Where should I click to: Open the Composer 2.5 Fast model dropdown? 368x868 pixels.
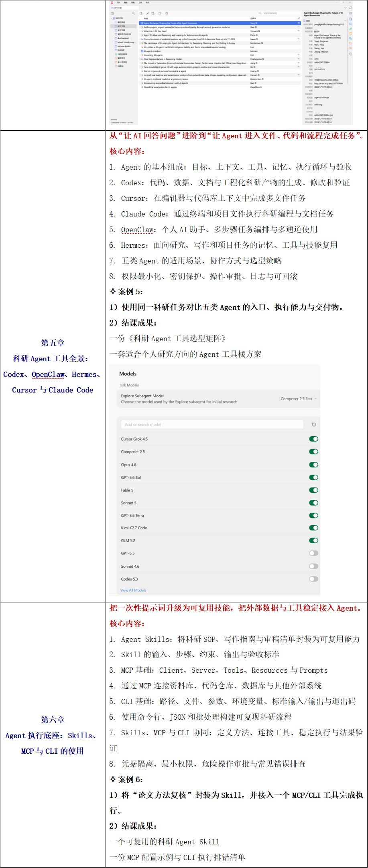[x=299, y=399]
